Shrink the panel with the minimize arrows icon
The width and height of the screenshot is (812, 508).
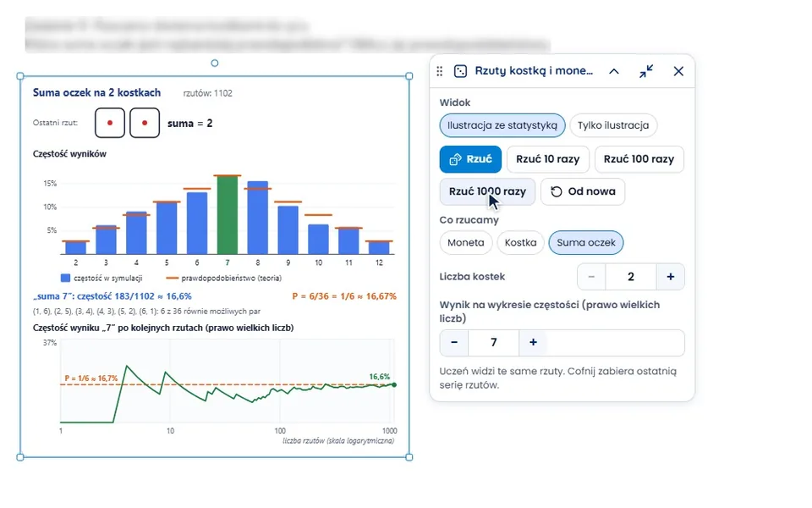(x=645, y=71)
